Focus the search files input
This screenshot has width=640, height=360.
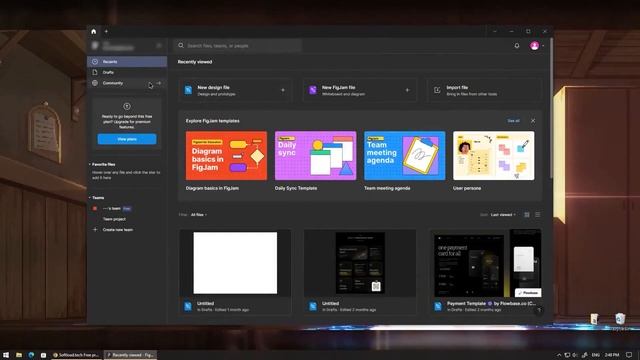(239, 46)
